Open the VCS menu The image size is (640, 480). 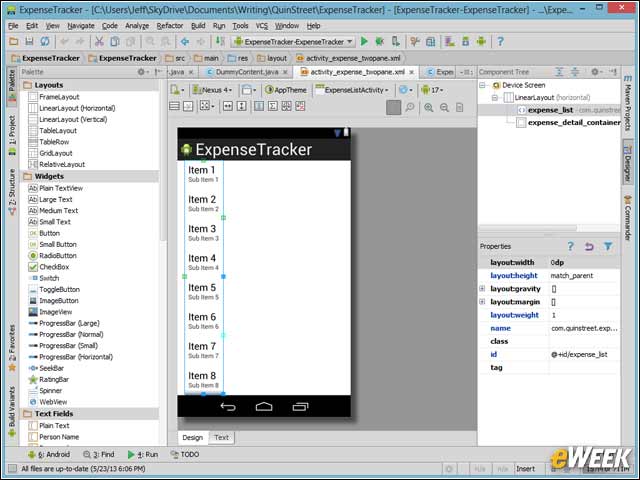point(262,26)
